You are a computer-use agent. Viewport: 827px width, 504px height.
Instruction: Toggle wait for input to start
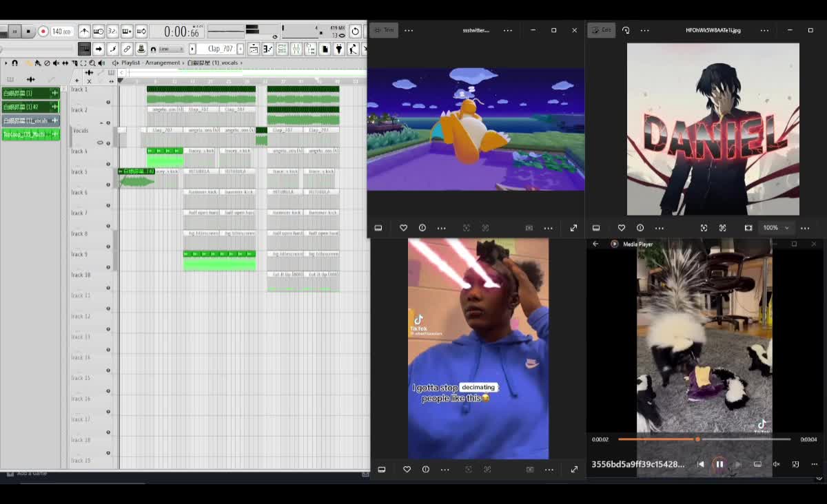click(x=99, y=32)
